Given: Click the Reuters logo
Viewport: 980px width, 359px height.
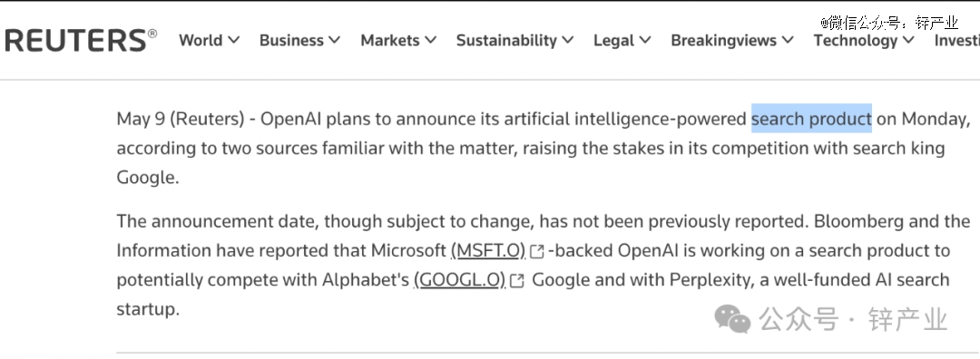Looking at the screenshot, I should point(81,40).
